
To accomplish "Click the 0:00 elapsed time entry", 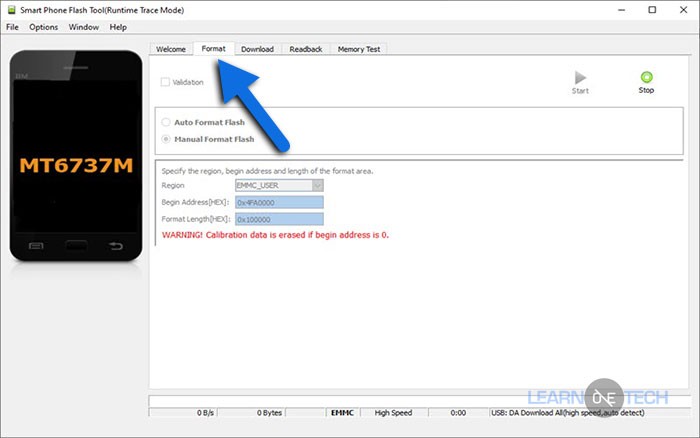I will click(x=458, y=413).
